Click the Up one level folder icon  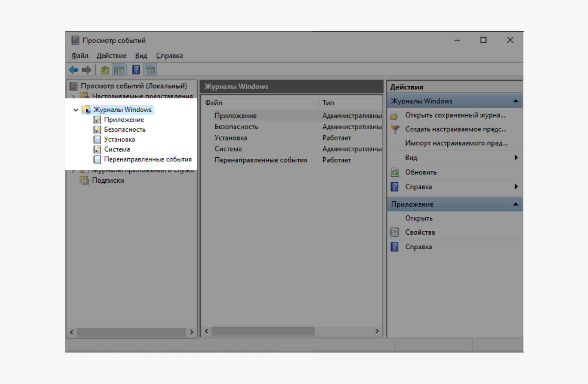104,70
